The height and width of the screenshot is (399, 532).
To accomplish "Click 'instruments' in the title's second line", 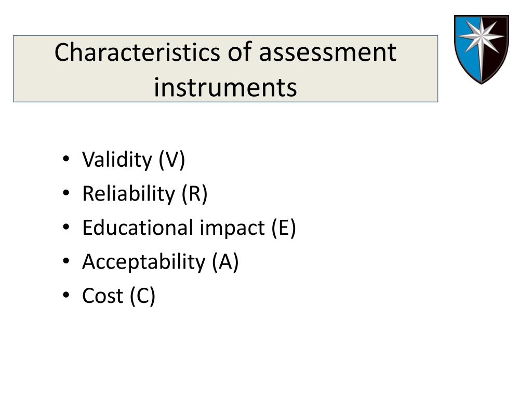I will pyautogui.click(x=225, y=87).
